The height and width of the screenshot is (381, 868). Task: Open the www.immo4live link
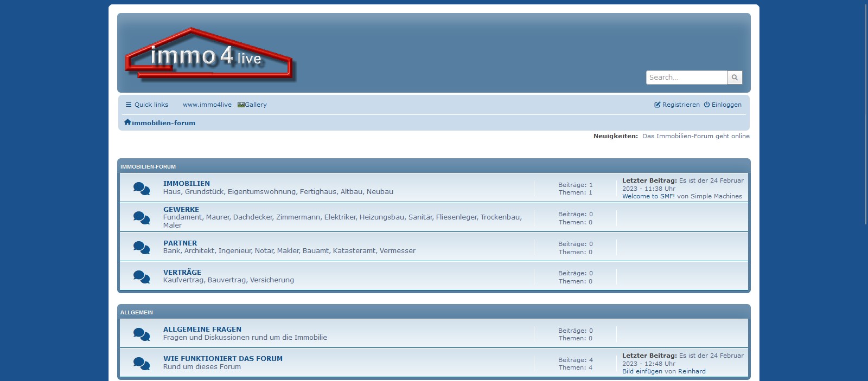click(x=207, y=105)
